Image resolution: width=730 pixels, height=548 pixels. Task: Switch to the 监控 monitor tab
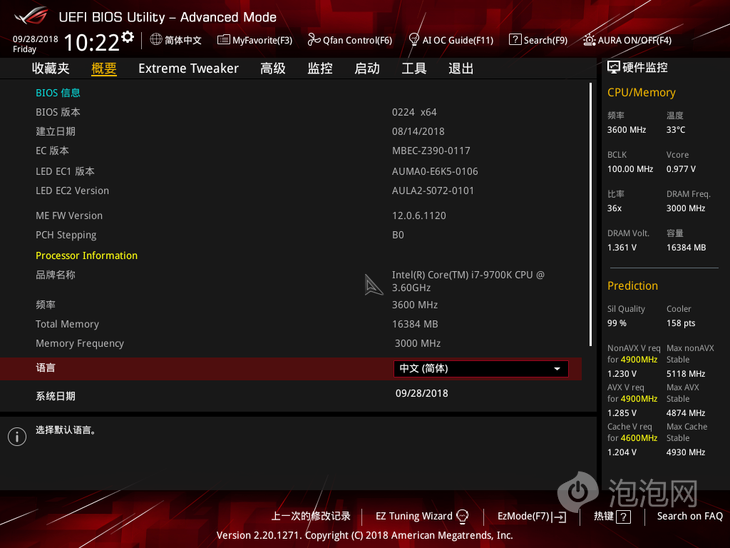coord(320,68)
